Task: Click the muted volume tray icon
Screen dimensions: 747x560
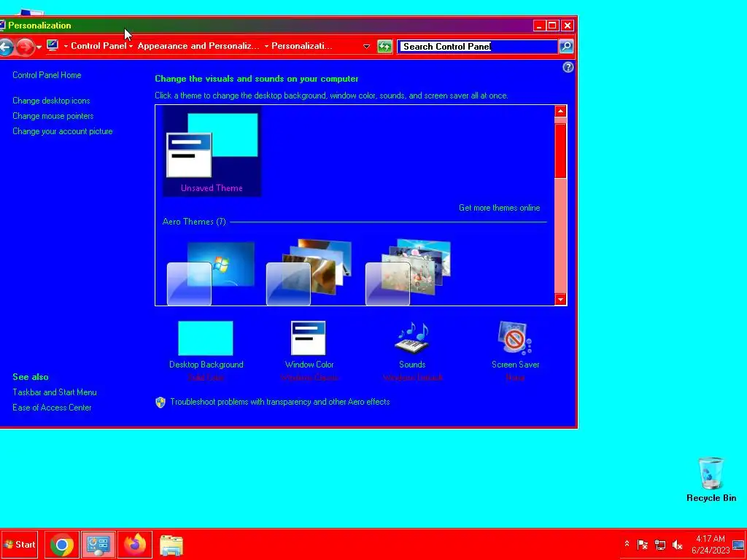Action: (x=677, y=544)
